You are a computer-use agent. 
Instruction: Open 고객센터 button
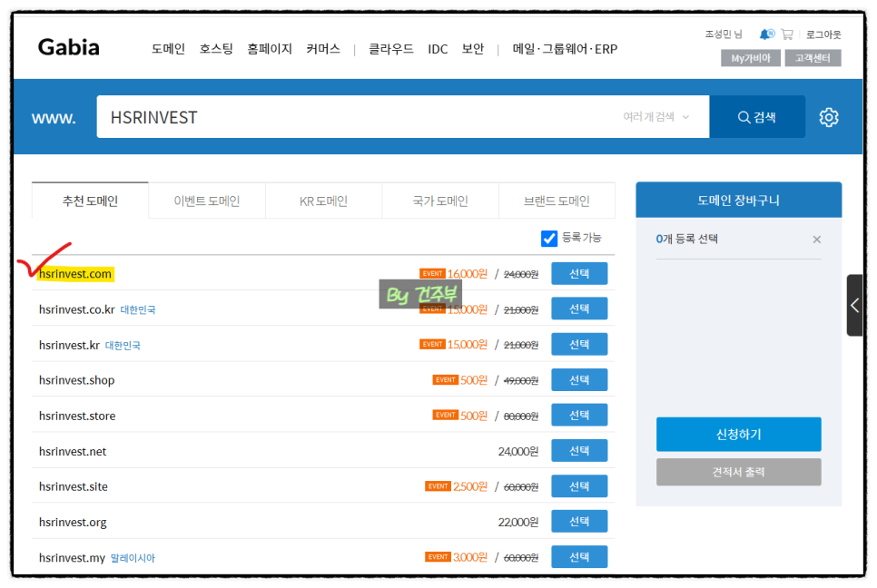[813, 58]
